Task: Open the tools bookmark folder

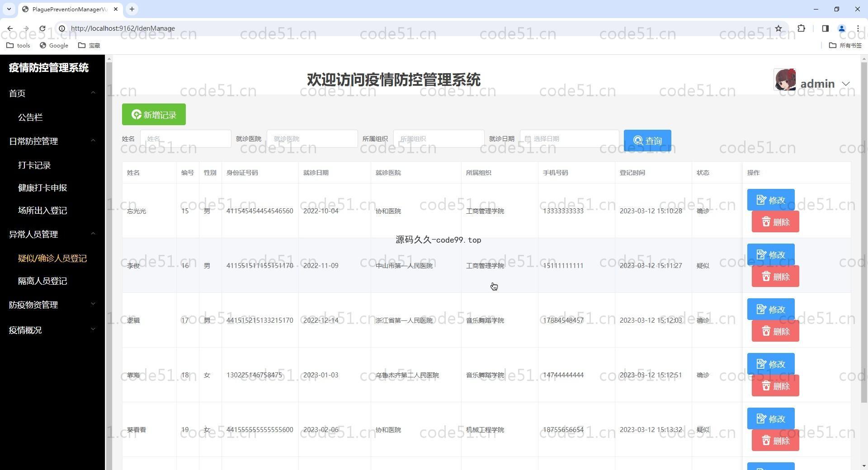Action: (x=19, y=45)
